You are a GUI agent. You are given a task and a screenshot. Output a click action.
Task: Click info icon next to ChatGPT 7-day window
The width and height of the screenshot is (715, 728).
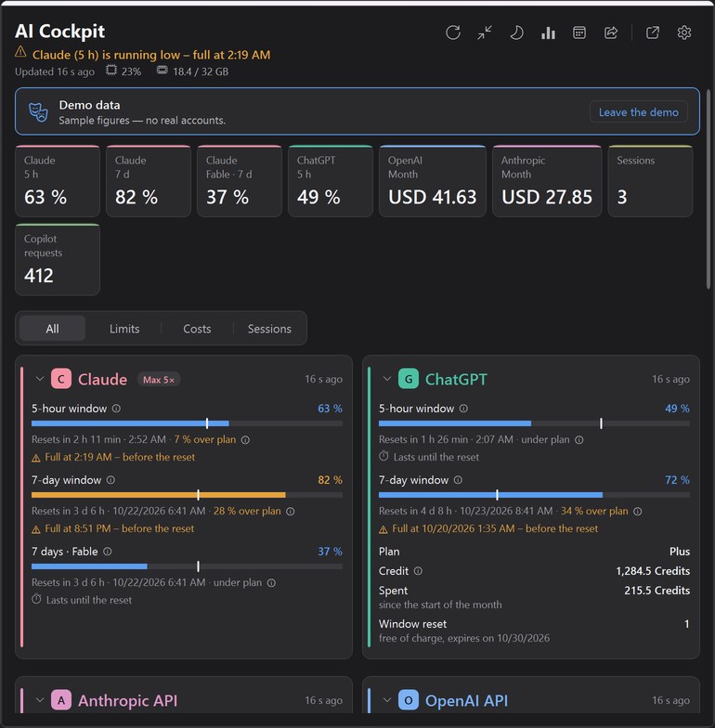pos(458,479)
